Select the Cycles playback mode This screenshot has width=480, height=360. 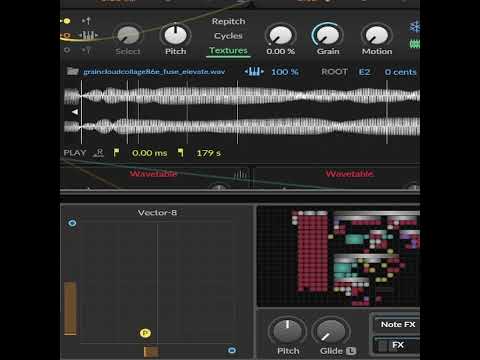[228, 36]
